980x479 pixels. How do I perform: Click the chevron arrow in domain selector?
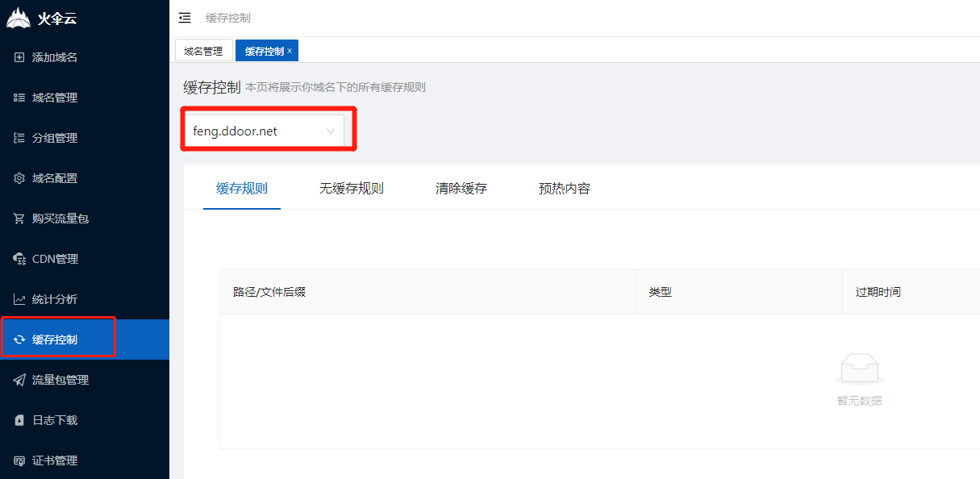click(x=330, y=131)
